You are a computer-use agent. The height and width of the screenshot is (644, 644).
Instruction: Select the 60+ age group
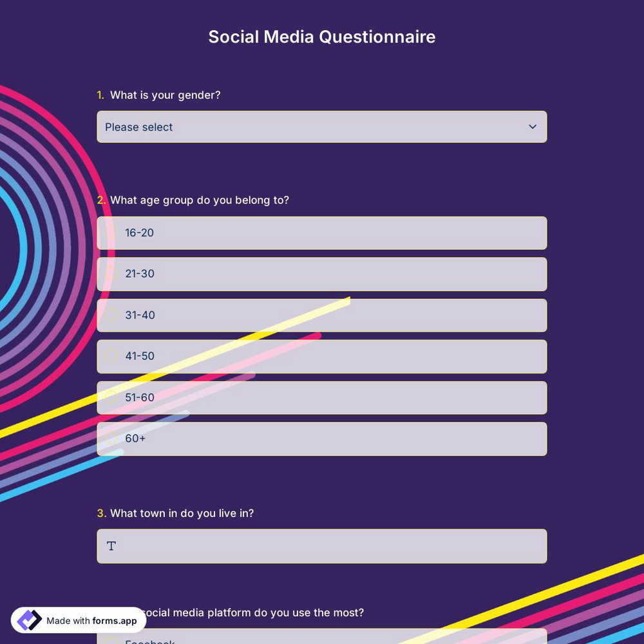tap(111, 439)
